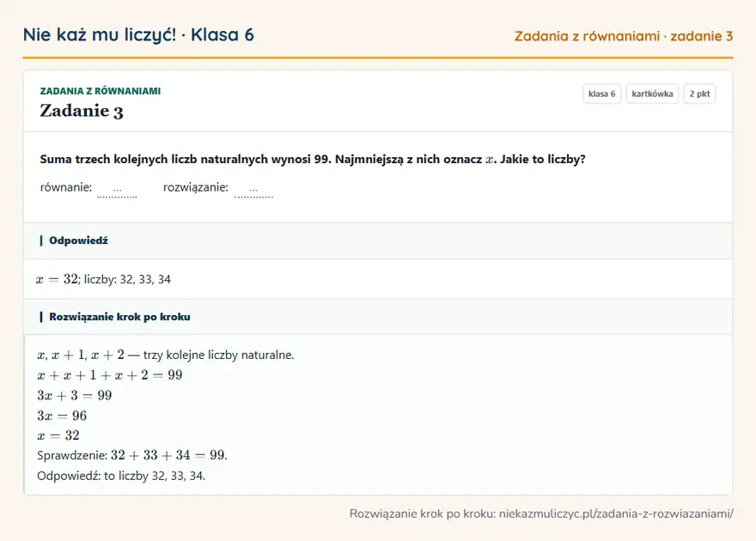Click the 'Rozwiązanie krok po kroku' section header
Image resolution: width=756 pixels, height=541 pixels.
378,317
